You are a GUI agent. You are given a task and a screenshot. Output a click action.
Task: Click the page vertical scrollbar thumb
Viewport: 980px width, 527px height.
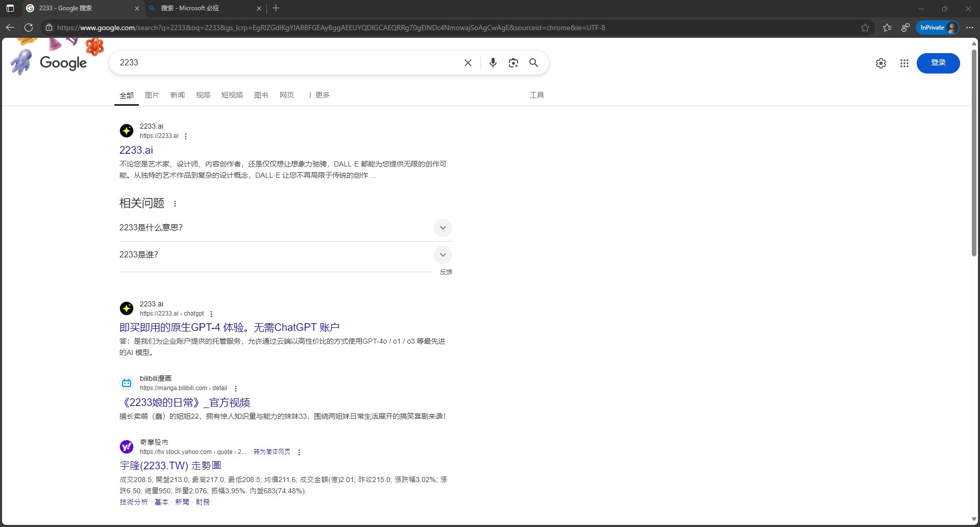(974, 152)
